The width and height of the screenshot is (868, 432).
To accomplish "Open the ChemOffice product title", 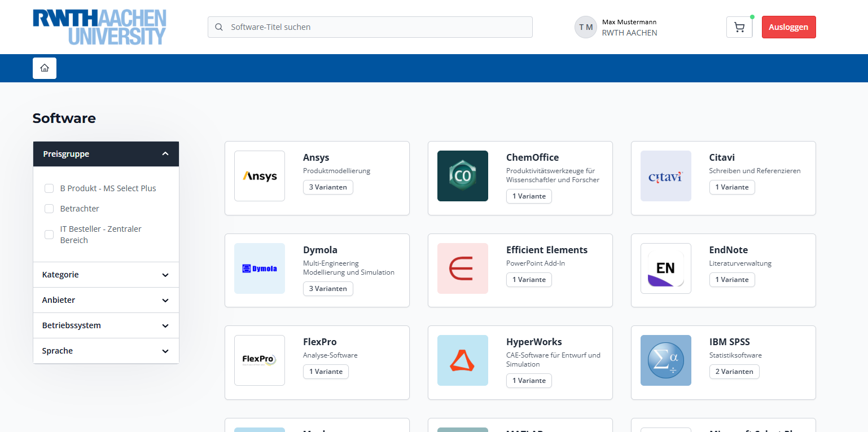I will (x=532, y=157).
